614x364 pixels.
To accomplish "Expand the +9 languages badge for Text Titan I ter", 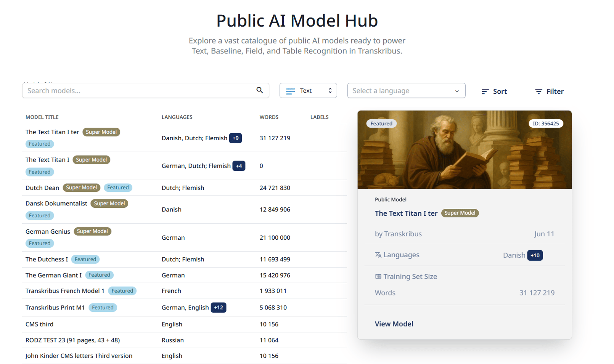I will coord(236,138).
